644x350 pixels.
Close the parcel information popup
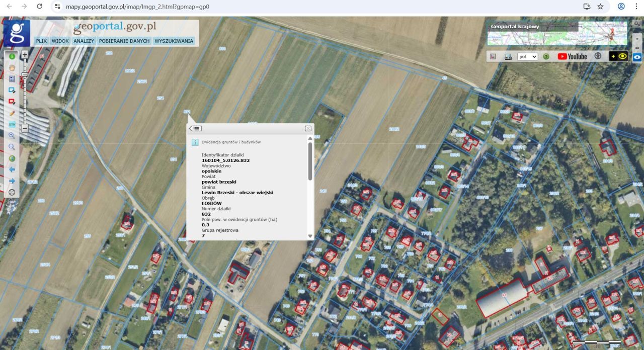[x=308, y=129]
